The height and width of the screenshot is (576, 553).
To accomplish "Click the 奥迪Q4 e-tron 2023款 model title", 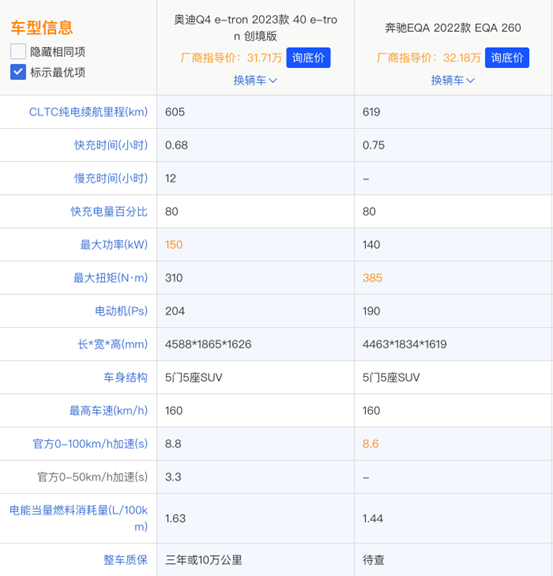I will pos(255,28).
